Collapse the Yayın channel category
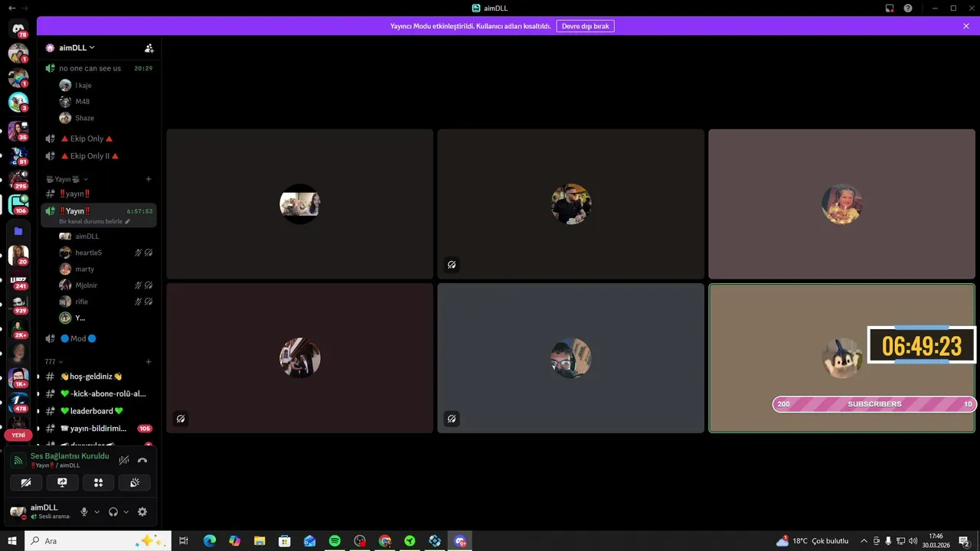The width and height of the screenshot is (980, 551). click(67, 179)
